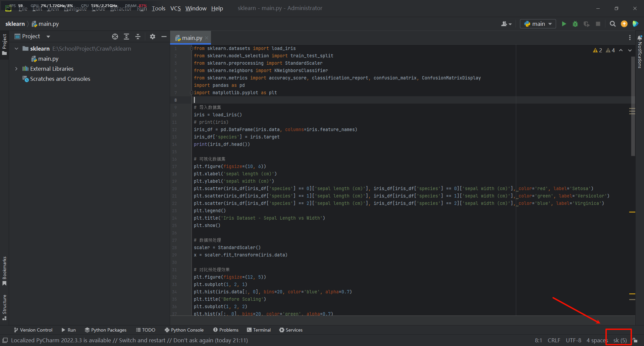Screen dimensions: 644x346
Task: Open editor tab options three-dot menu
Action: click(630, 38)
